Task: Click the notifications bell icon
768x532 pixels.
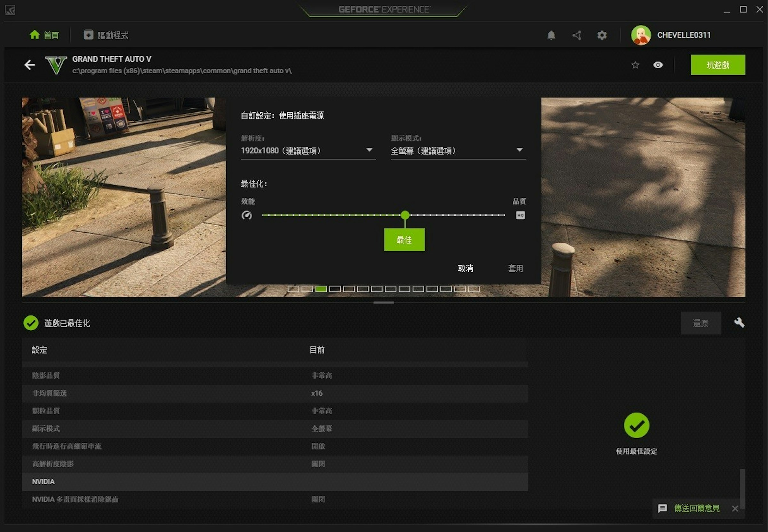Action: (x=551, y=35)
